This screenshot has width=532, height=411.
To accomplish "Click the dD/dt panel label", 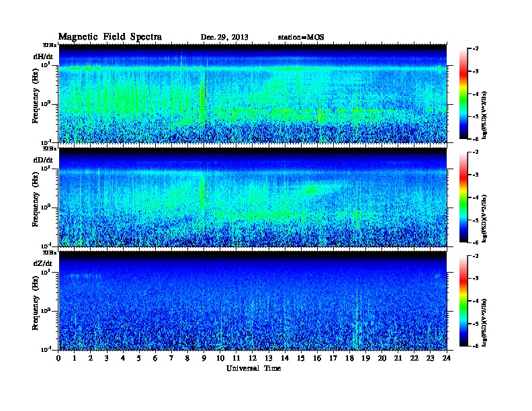I will click(43, 160).
